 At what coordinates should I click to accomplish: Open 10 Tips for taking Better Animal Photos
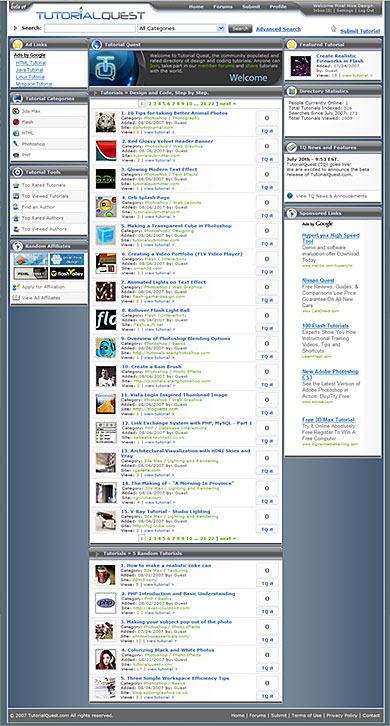click(175, 113)
